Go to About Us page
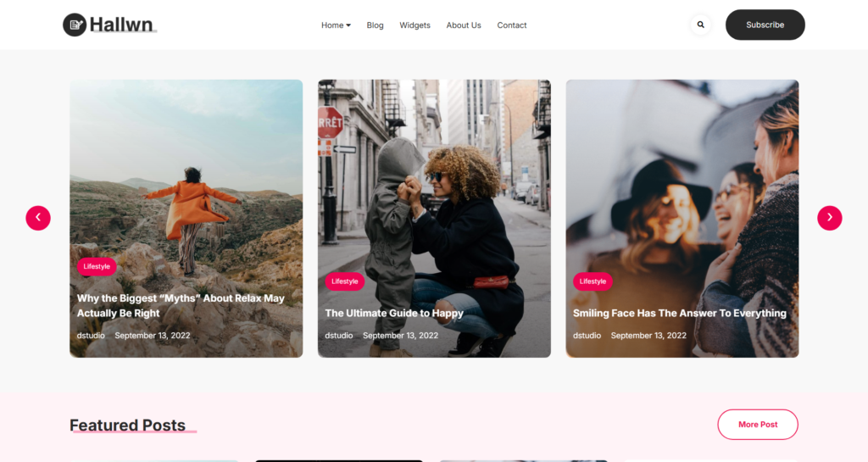 pos(464,25)
